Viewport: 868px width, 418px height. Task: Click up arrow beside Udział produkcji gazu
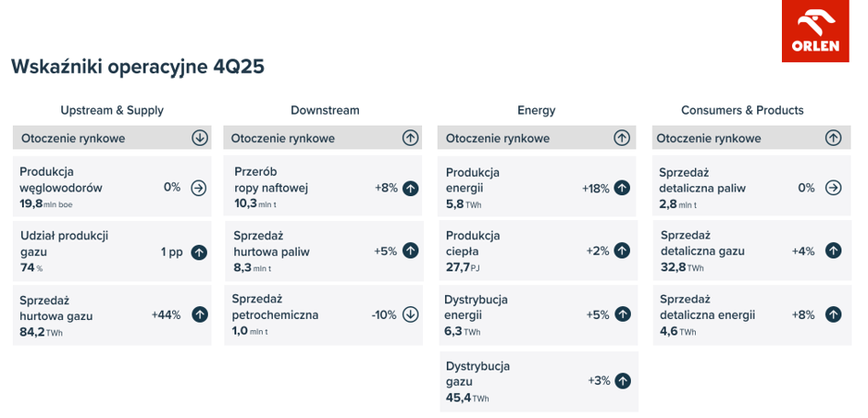point(200,252)
